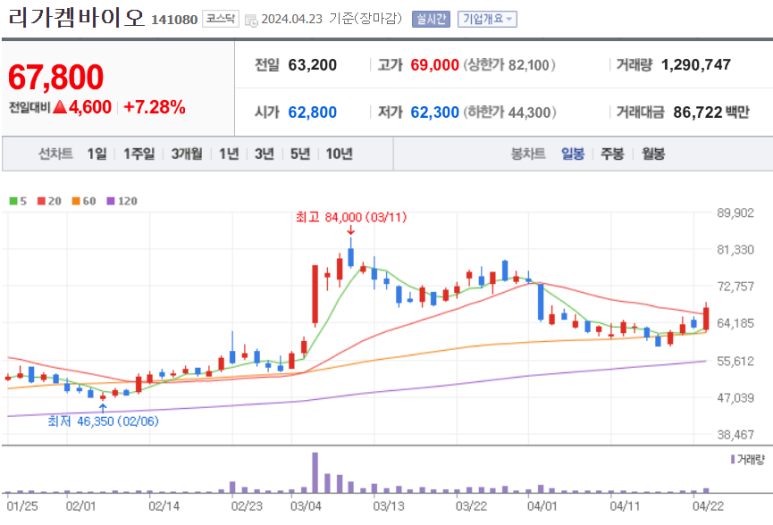Screen dimensions: 773x525
Task: Click the high price 69,000
Action: tap(435, 65)
